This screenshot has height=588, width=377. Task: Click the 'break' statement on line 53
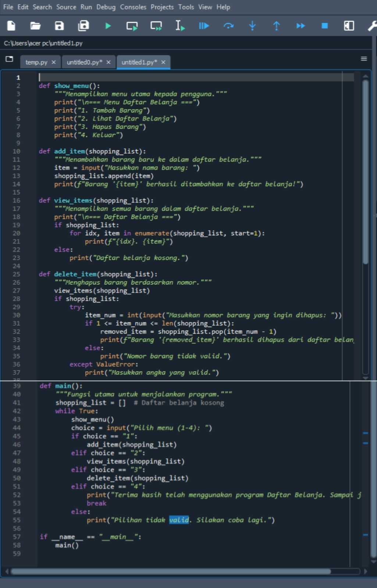tap(96, 503)
